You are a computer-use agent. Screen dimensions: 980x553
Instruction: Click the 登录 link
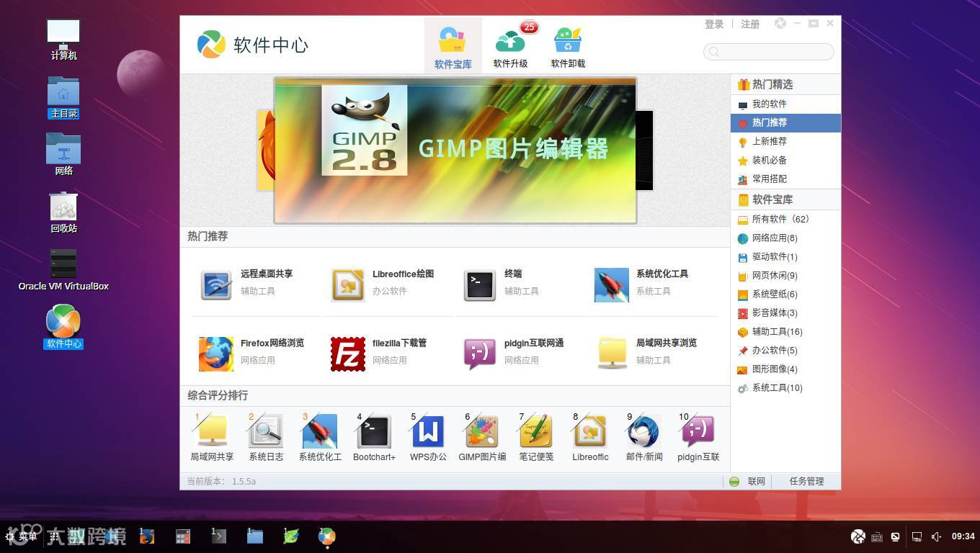pos(714,24)
